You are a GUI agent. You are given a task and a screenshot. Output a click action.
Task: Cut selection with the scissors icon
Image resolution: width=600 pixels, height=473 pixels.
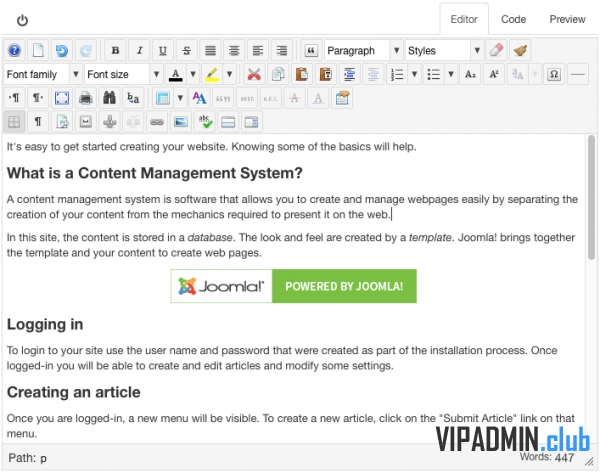[x=254, y=74]
